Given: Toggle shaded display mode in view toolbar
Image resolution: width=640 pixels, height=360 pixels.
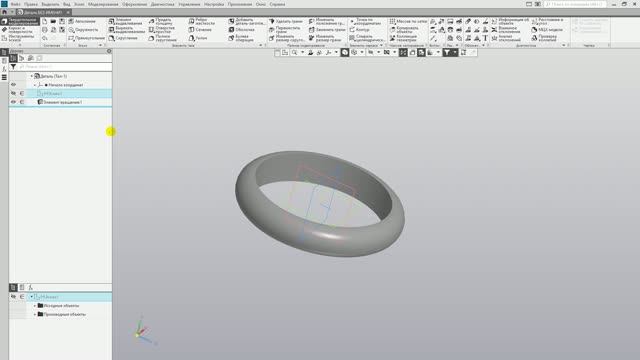Looking at the screenshot, I should pos(345,53).
